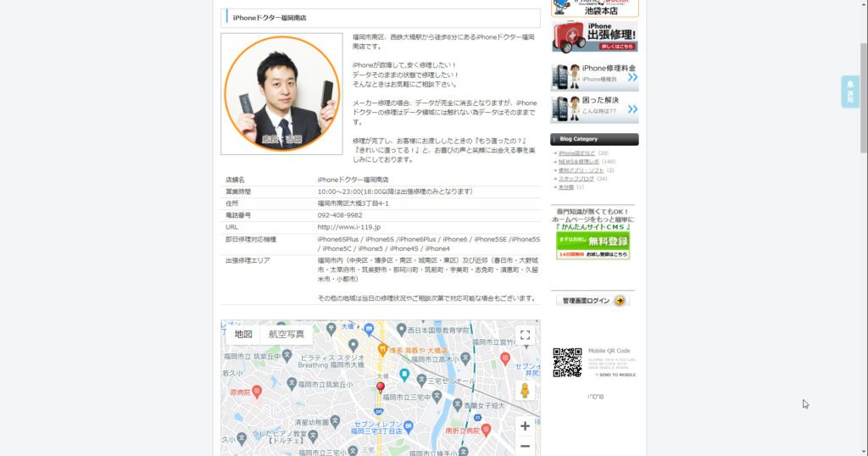Click the 原病院 hospital marker
The image size is (868, 456).
pos(257,392)
